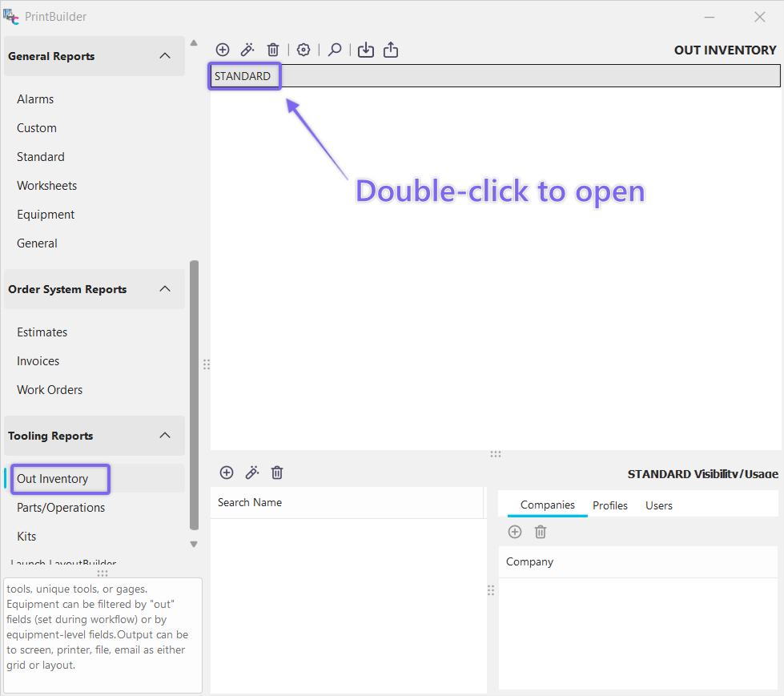This screenshot has height=696, width=784.
Task: Click the trash icon above Company list
Action: click(x=541, y=532)
